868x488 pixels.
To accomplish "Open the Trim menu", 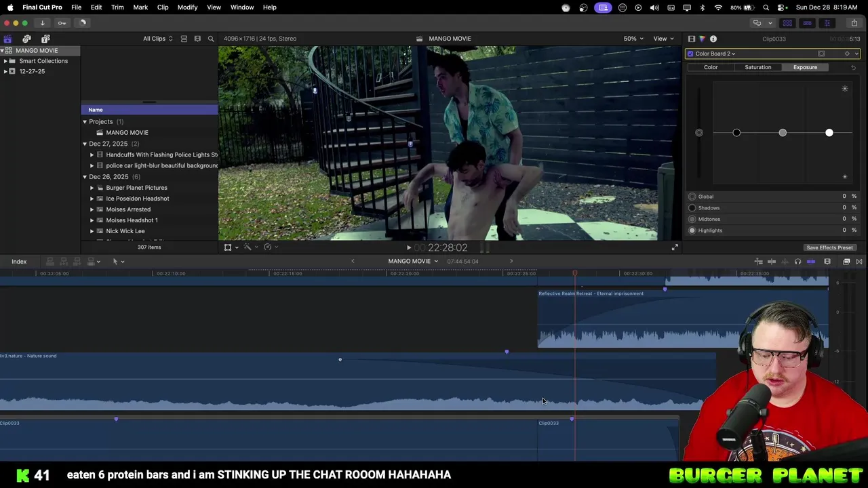I will pyautogui.click(x=117, y=7).
